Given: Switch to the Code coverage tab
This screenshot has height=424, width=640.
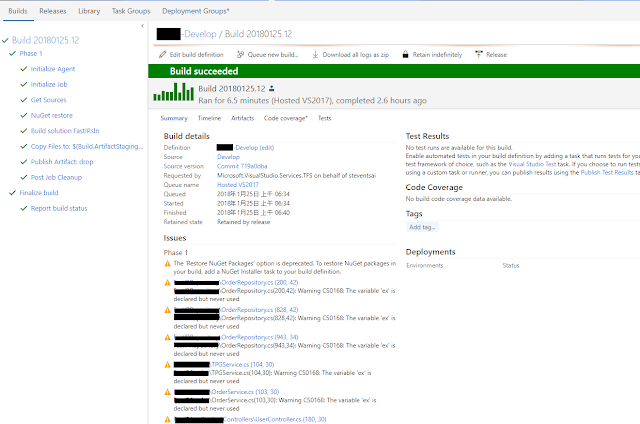Looking at the screenshot, I should [x=286, y=118].
